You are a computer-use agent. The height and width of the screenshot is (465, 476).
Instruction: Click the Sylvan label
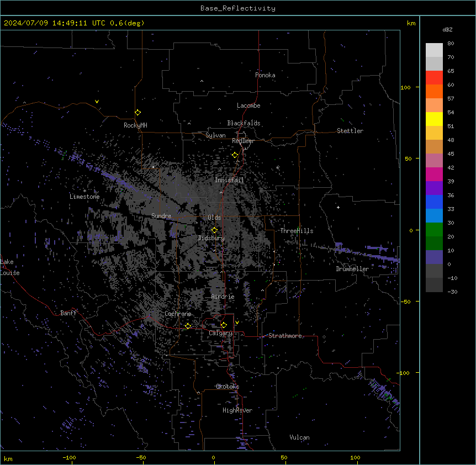[x=215, y=135]
